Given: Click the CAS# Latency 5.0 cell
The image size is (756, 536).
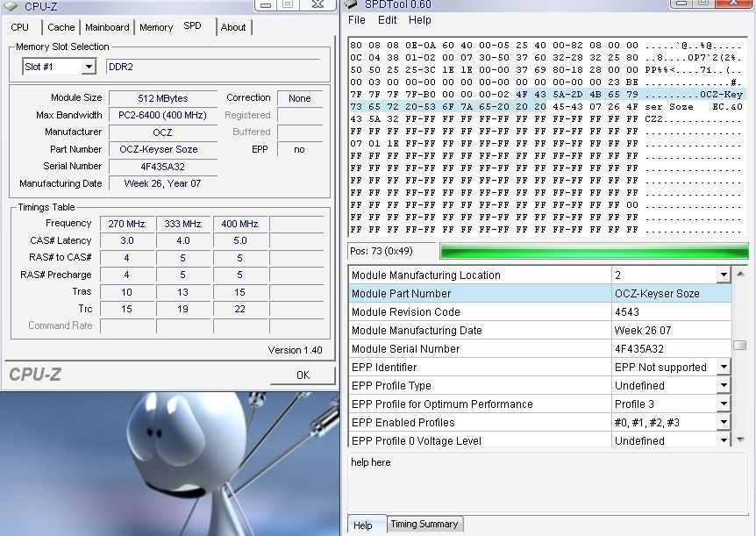Looking at the screenshot, I should click(239, 240).
